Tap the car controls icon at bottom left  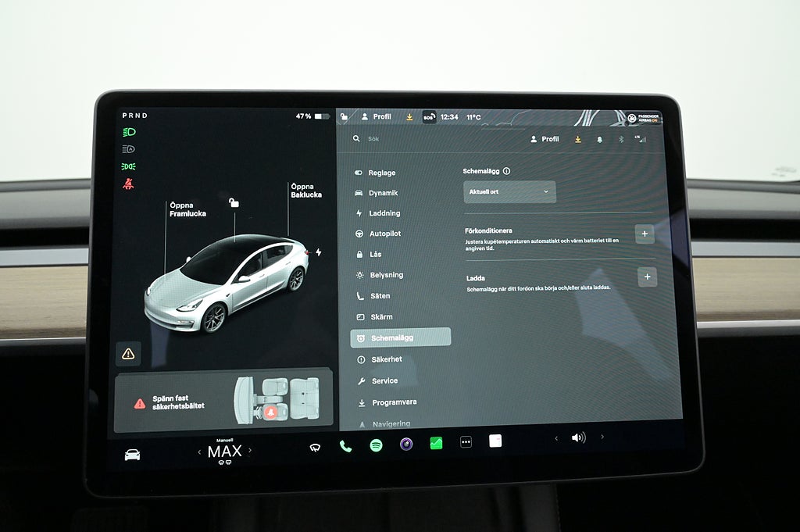click(132, 454)
